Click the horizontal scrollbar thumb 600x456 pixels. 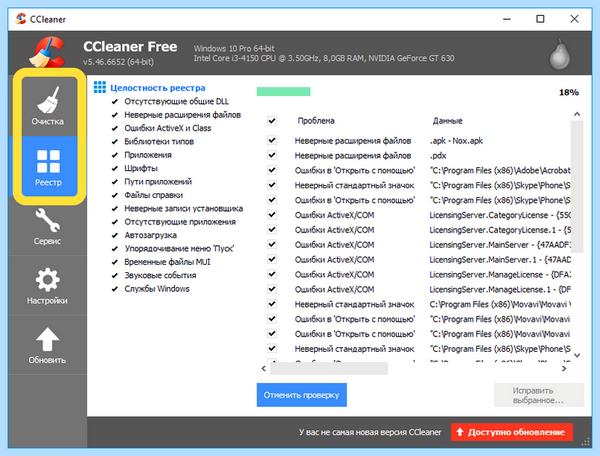329,368
